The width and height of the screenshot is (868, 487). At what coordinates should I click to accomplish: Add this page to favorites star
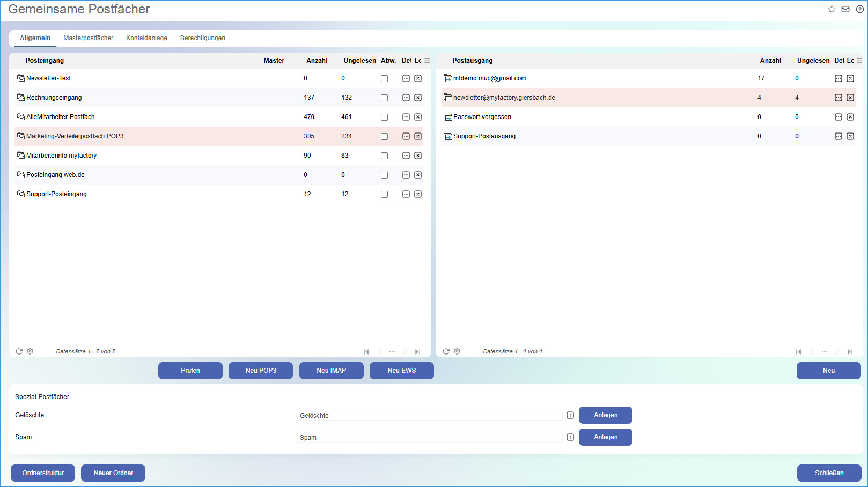(x=832, y=9)
